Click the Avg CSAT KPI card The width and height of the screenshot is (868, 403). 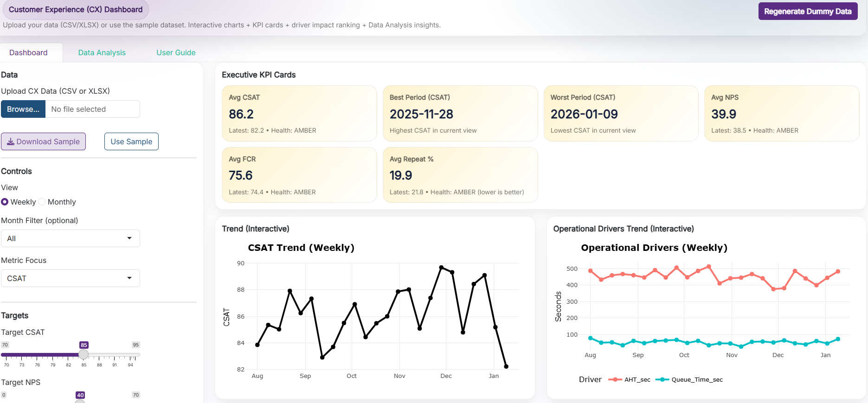[x=299, y=113]
